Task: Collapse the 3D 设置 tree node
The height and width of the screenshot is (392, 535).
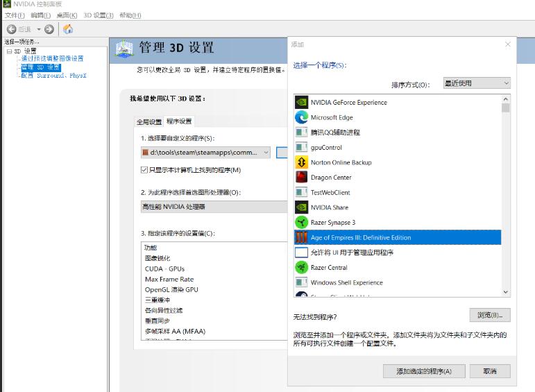Action: [x=9, y=51]
